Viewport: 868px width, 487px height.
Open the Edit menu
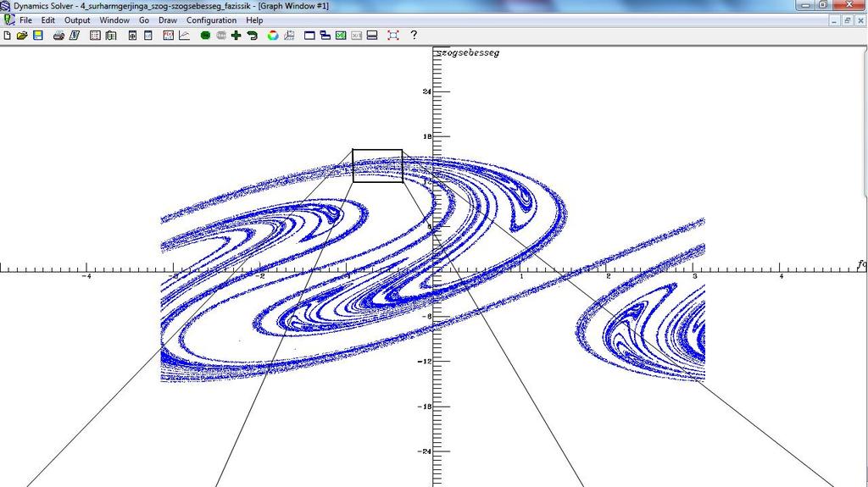click(48, 20)
